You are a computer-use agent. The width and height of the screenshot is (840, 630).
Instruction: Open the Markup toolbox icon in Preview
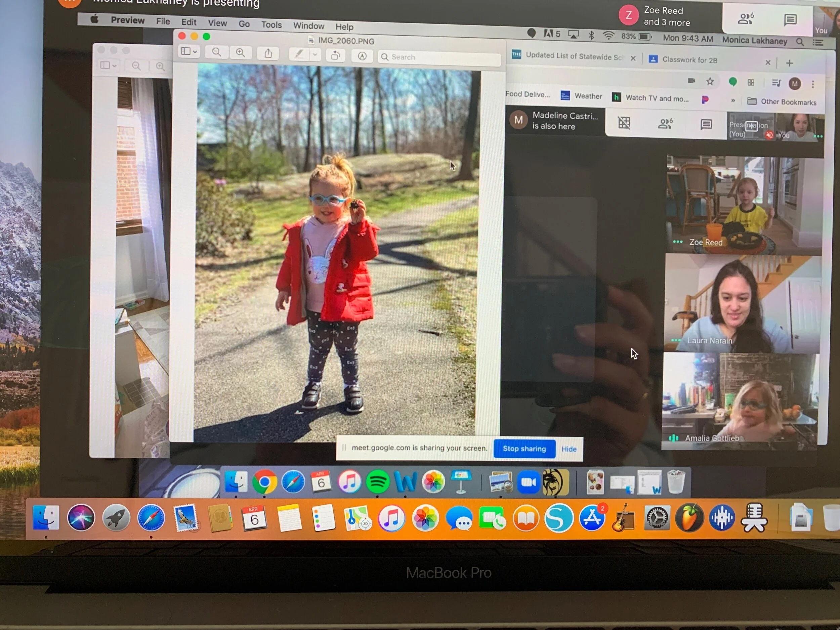[x=362, y=56]
